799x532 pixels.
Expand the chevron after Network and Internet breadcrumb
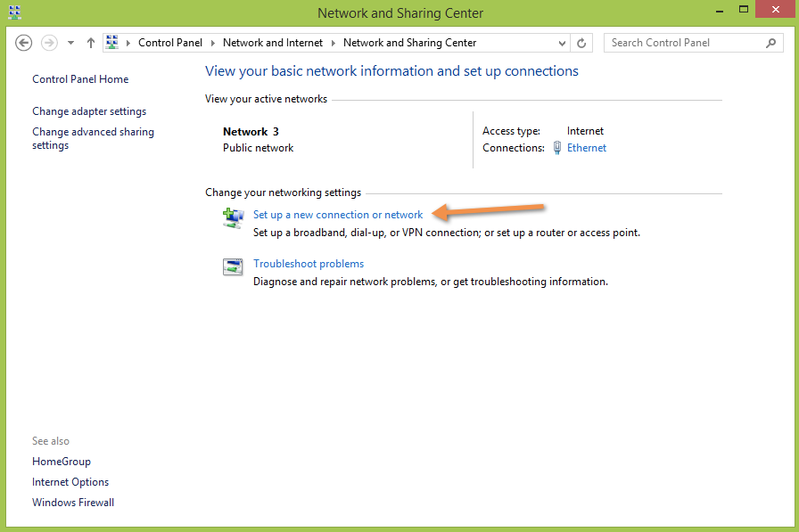334,43
